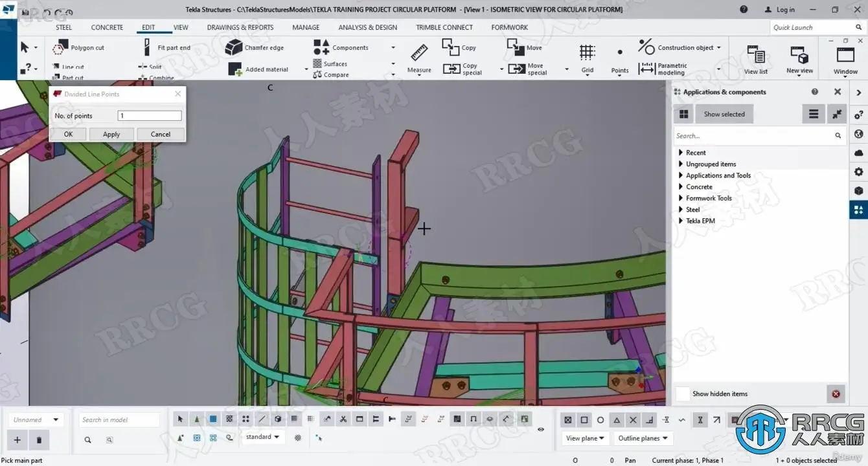The image size is (868, 466).
Task: Open the Grid tool
Action: [588, 59]
